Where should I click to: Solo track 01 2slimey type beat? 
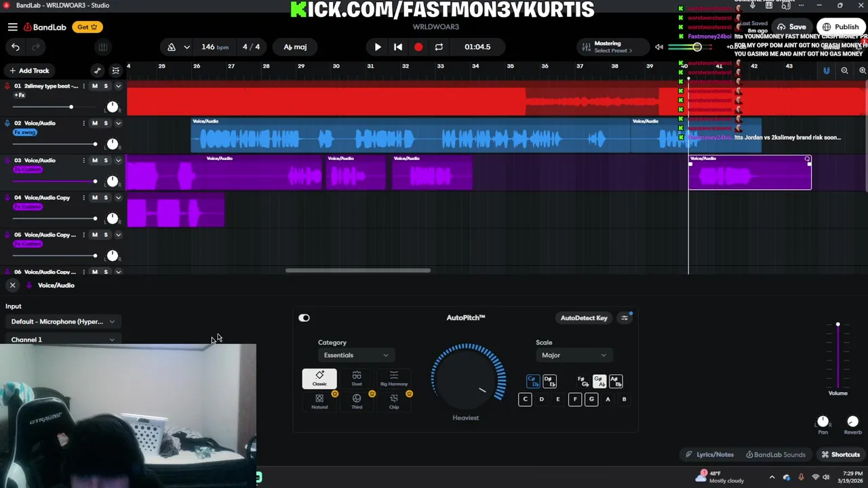[x=106, y=86]
